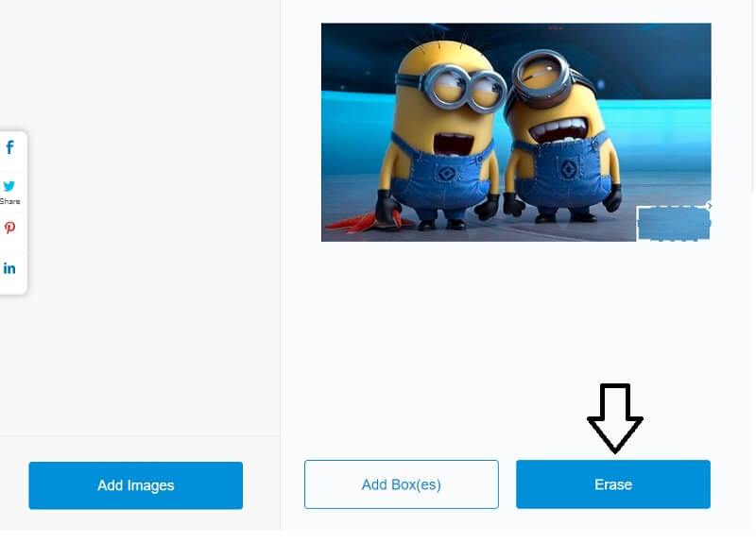Share the page on Facebook
The image size is (756, 543).
tap(9, 147)
